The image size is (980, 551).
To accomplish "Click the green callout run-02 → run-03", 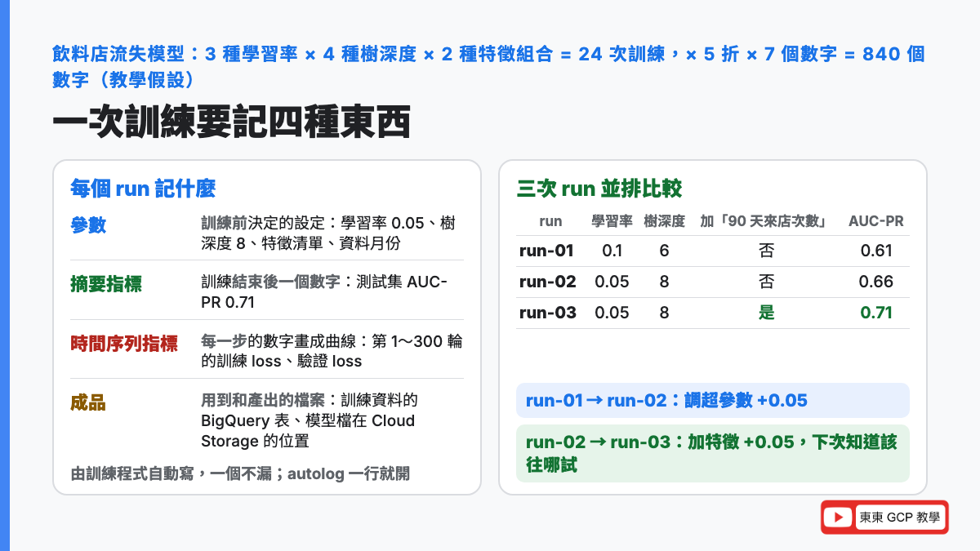I will (x=713, y=453).
